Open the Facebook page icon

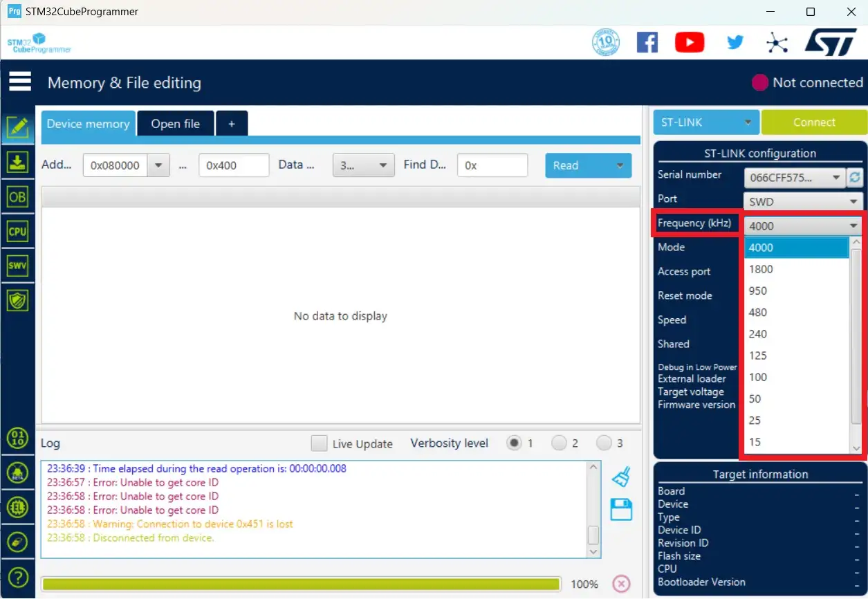(x=647, y=43)
